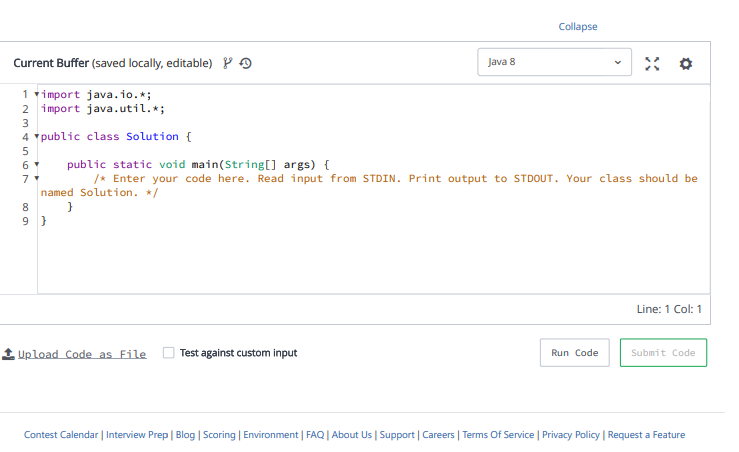Click the 'import java.io.*;' code line
The height and width of the screenshot is (452, 739).
[x=96, y=94]
